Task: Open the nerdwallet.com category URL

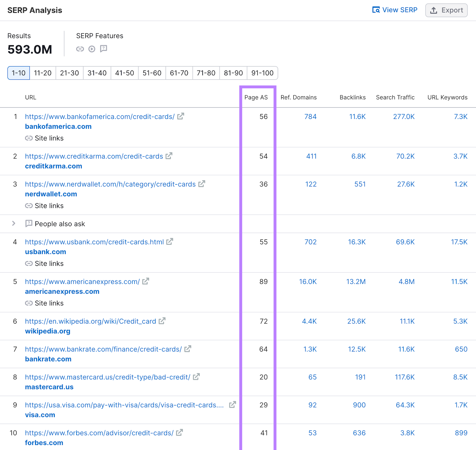Action: (110, 184)
